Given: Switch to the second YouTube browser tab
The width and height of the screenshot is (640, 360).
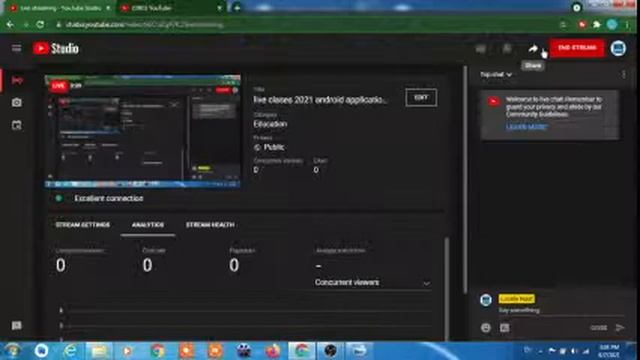Looking at the screenshot, I should coord(171,8).
